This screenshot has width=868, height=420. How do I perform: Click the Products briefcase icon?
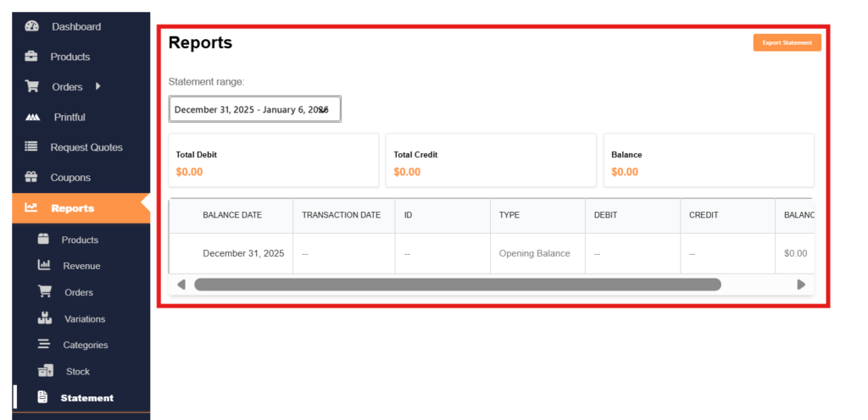click(31, 57)
